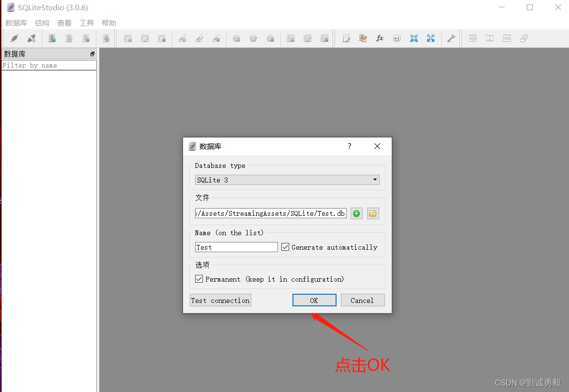
Task: Click the Tile windows toolbar icon
Action: click(x=473, y=38)
